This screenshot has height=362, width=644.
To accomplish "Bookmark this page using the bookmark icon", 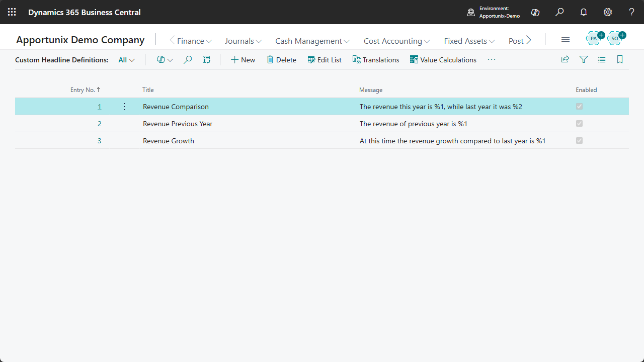I will point(619,59).
